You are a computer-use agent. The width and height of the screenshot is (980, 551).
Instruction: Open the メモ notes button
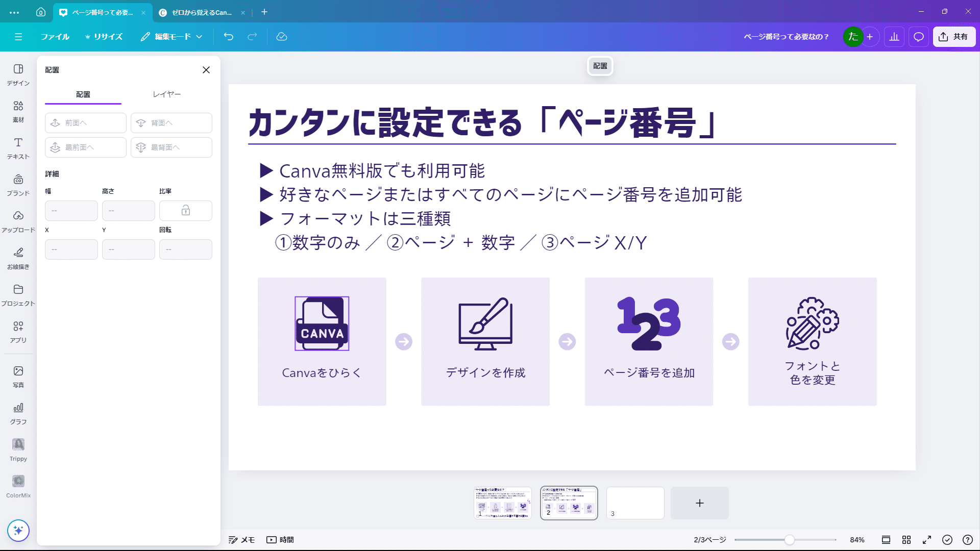tap(242, 540)
